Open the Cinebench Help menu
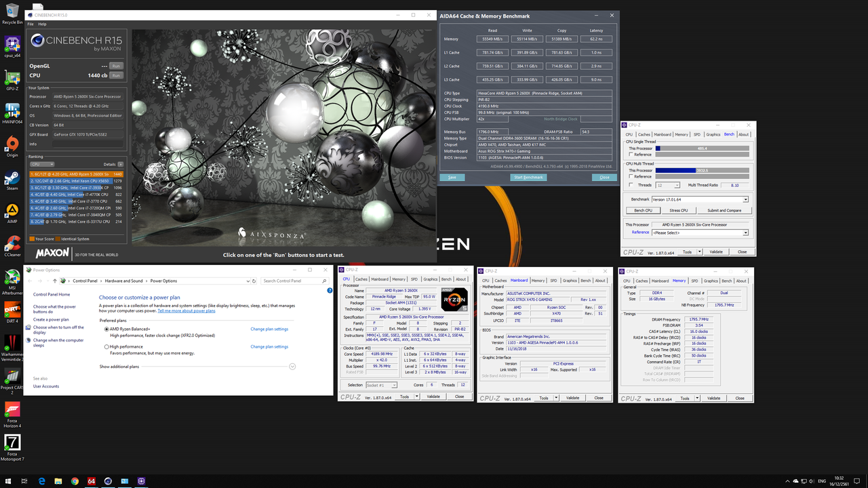The image size is (868, 488). (43, 24)
